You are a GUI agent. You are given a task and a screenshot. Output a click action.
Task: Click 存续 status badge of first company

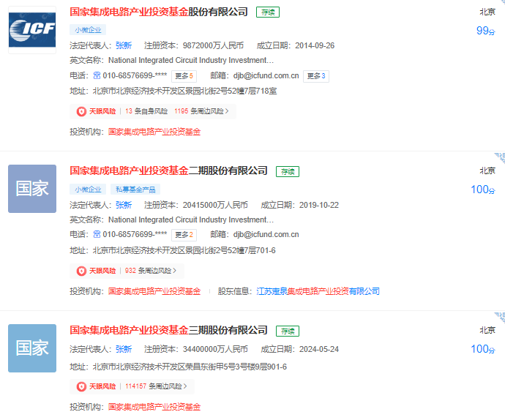click(x=268, y=12)
